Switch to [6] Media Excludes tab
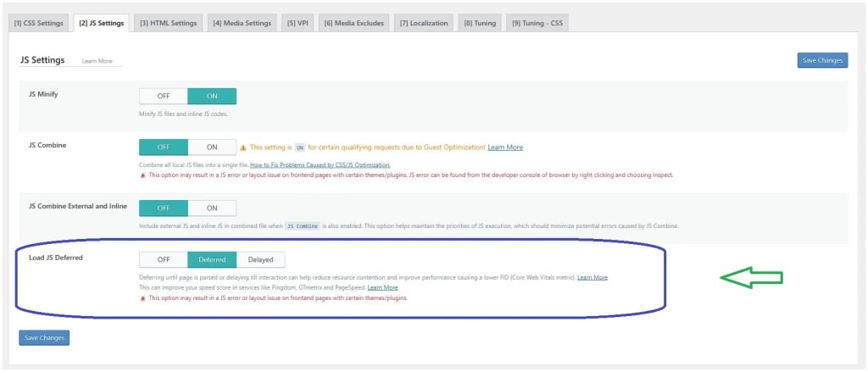868x372 pixels. [x=353, y=23]
